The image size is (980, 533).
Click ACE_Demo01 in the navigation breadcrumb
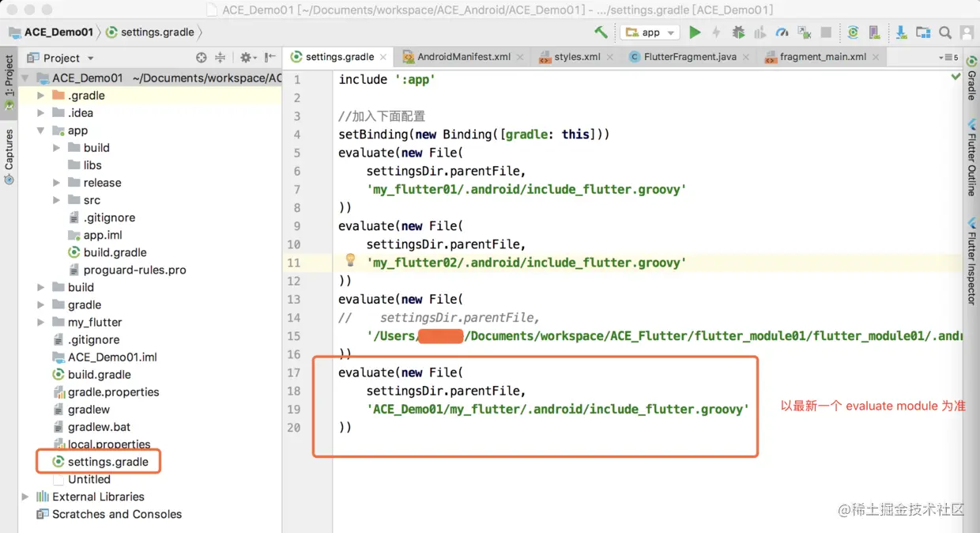pos(51,32)
